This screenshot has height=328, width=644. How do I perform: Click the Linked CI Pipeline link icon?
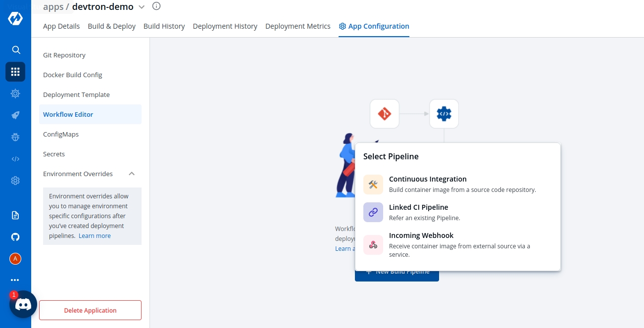click(373, 212)
